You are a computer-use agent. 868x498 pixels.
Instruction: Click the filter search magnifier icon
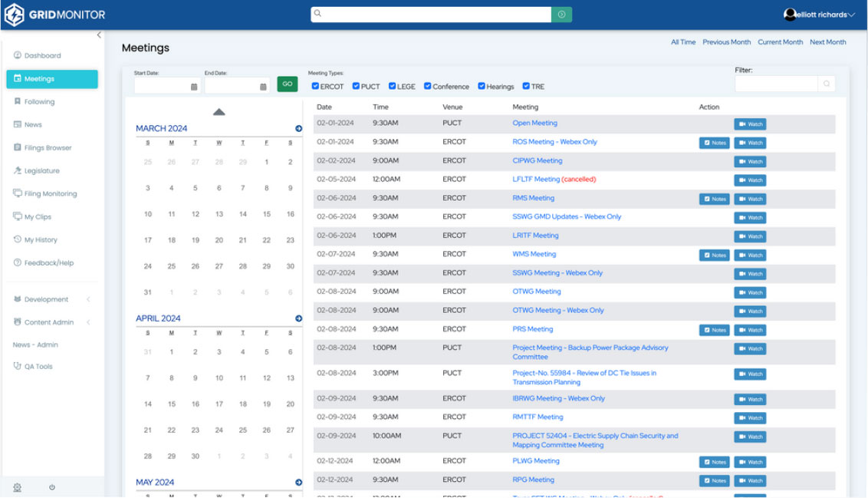(x=826, y=84)
